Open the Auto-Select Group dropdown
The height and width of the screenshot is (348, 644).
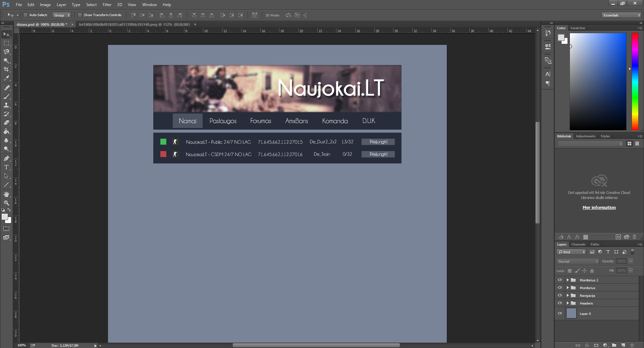click(62, 15)
